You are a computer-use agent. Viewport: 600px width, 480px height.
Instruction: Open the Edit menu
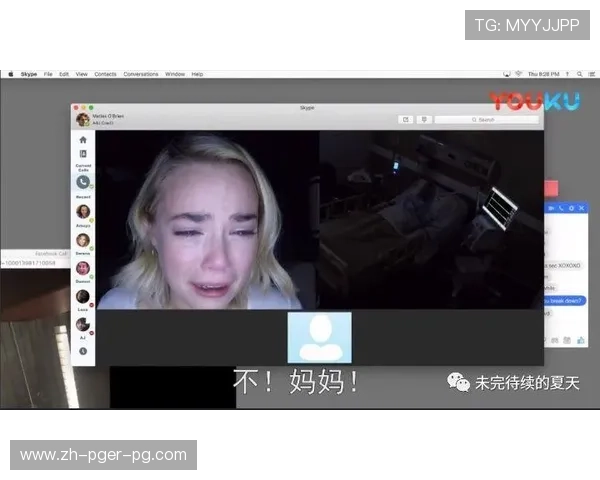tap(64, 74)
